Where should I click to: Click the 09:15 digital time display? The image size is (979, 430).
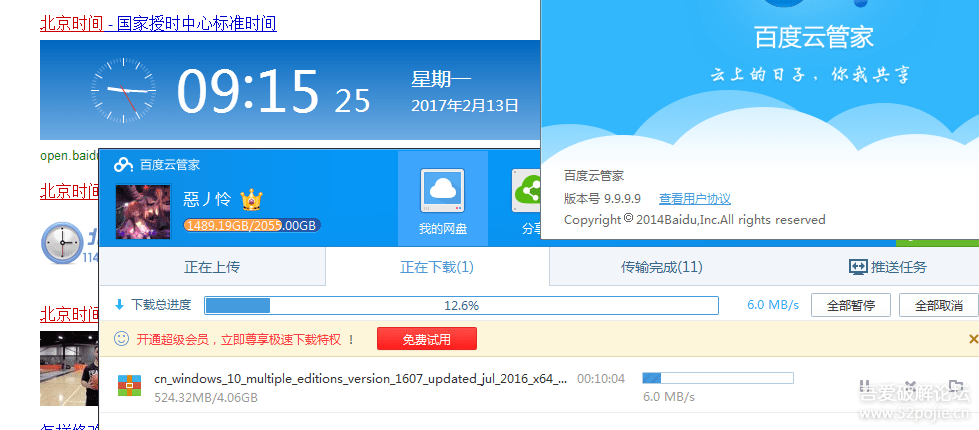[248, 91]
